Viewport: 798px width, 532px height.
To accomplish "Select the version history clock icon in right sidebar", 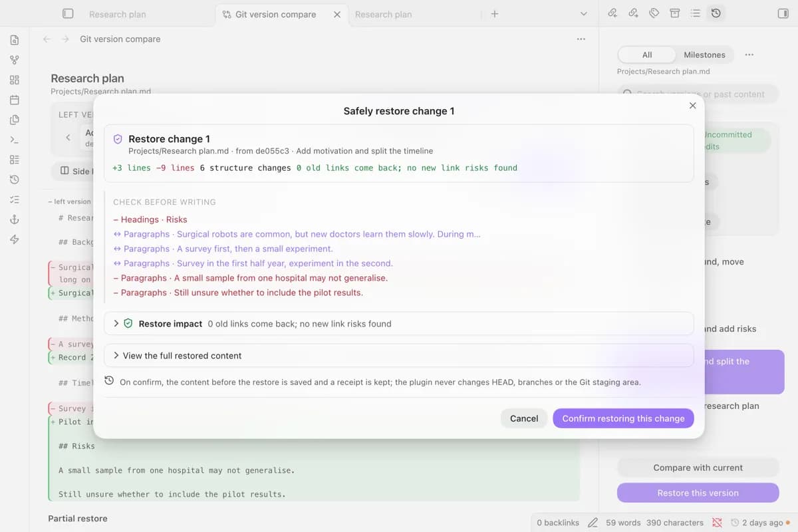I will click(716, 13).
